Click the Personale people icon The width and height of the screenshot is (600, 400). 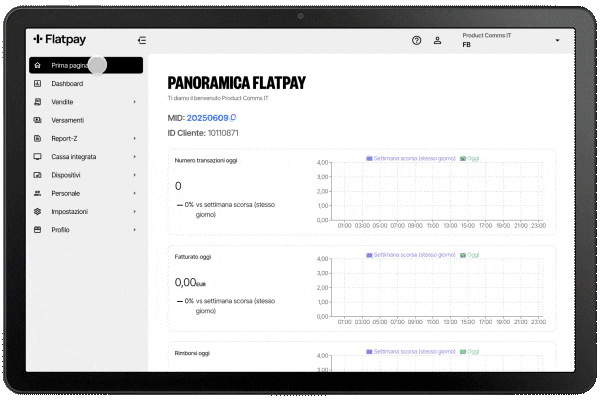(38, 193)
